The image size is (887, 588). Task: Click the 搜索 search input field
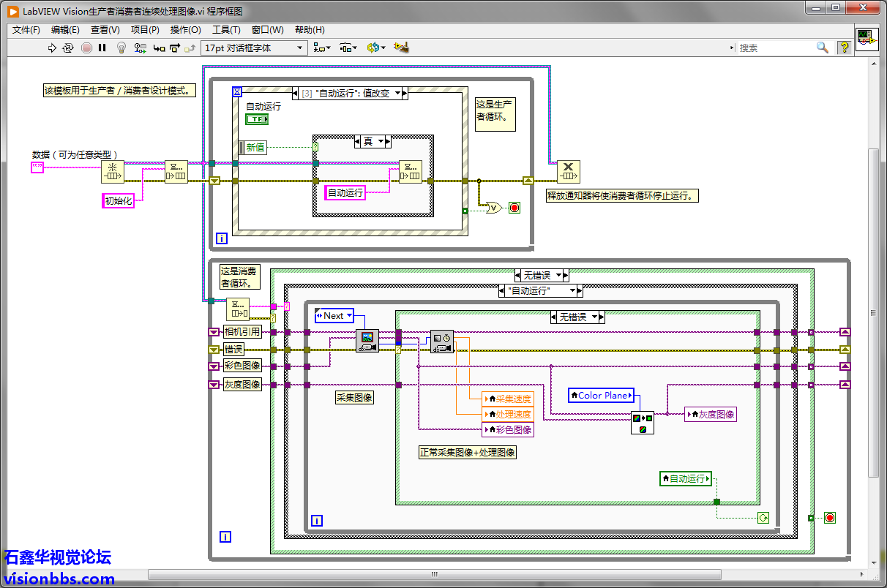coord(774,48)
